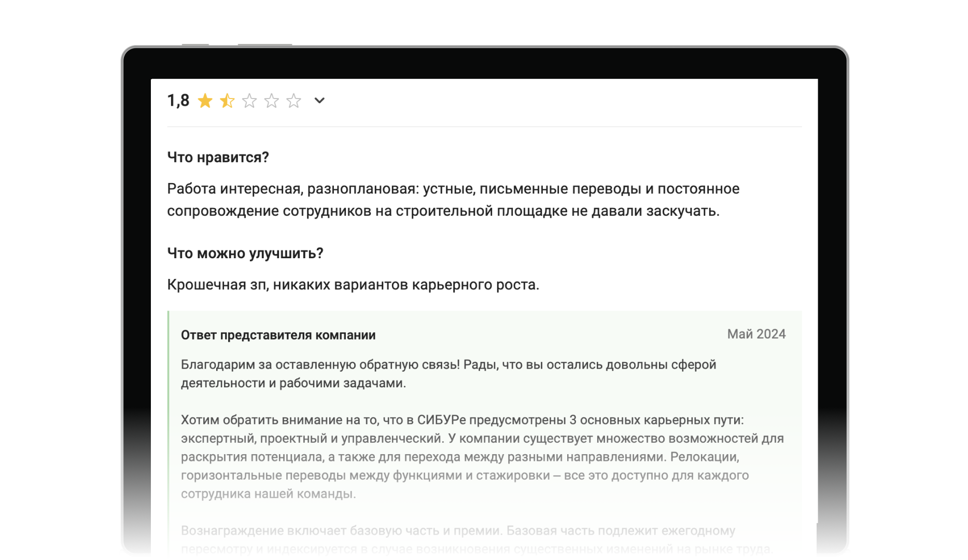
Task: Click the fourth empty rating star
Action: click(272, 101)
